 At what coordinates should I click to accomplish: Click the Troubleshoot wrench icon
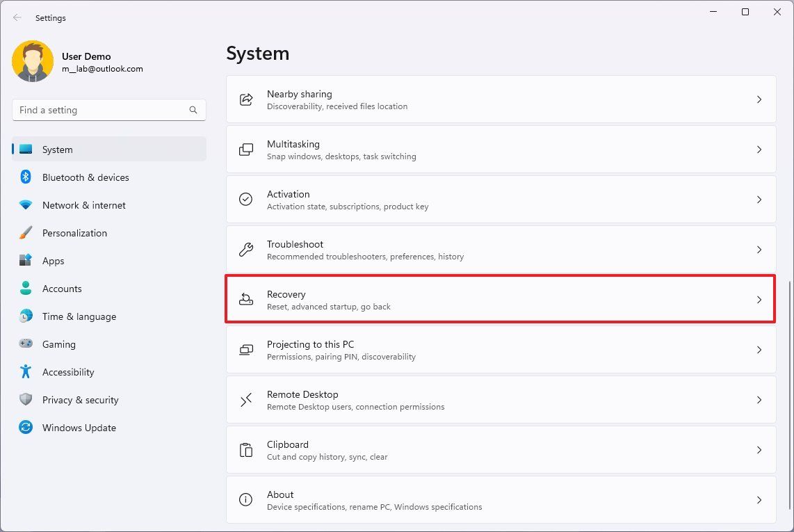coord(246,249)
